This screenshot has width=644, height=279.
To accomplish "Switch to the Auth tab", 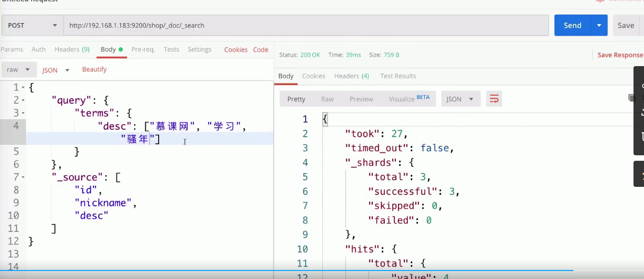I will 39,49.
